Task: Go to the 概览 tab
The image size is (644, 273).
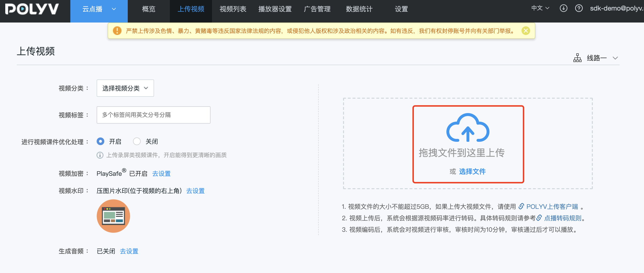Action: [149, 9]
